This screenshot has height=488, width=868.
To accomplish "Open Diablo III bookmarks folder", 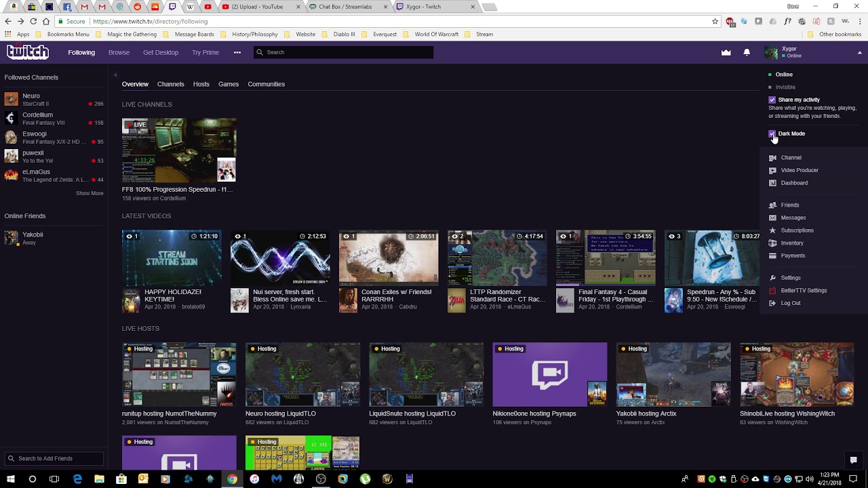I will pyautogui.click(x=338, y=35).
